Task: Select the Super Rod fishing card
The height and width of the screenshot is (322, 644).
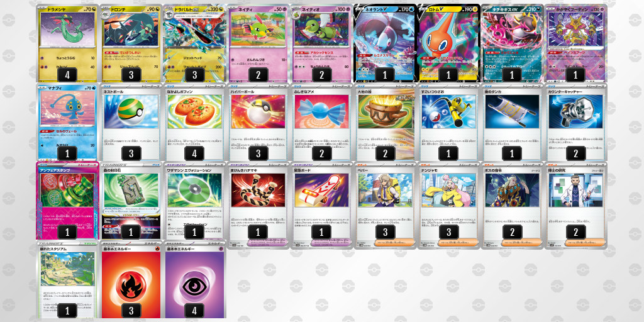Action: pyautogui.click(x=448, y=122)
